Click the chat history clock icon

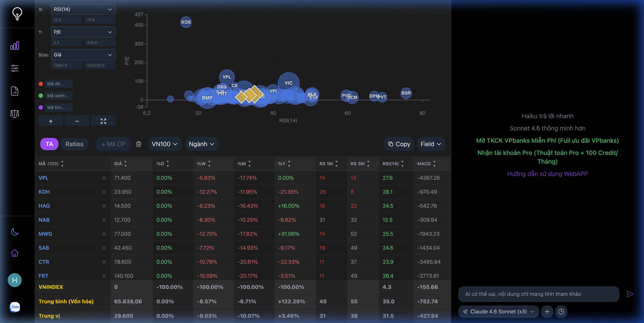(x=561, y=311)
